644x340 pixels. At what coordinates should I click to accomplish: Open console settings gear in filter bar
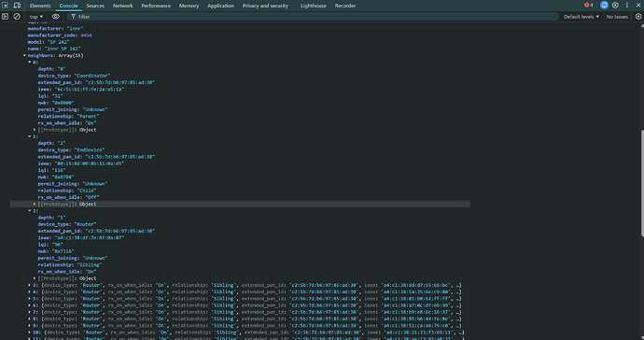pyautogui.click(x=638, y=17)
